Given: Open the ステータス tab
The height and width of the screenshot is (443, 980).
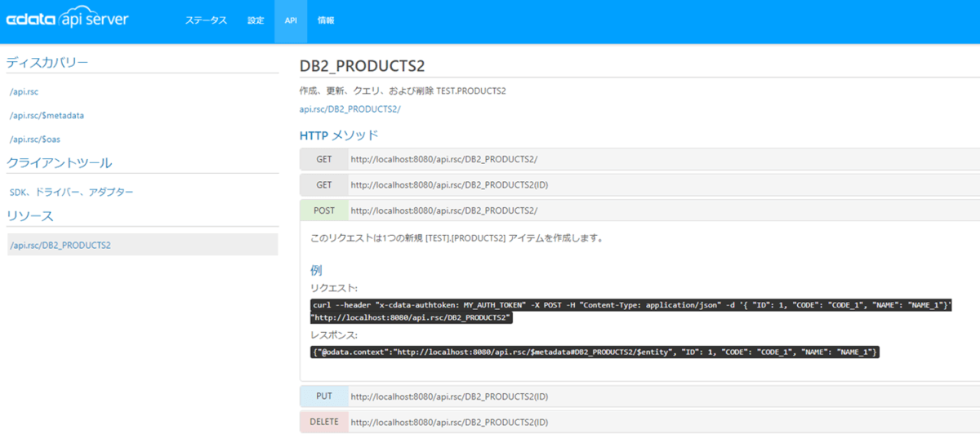Looking at the screenshot, I should pyautogui.click(x=206, y=20).
